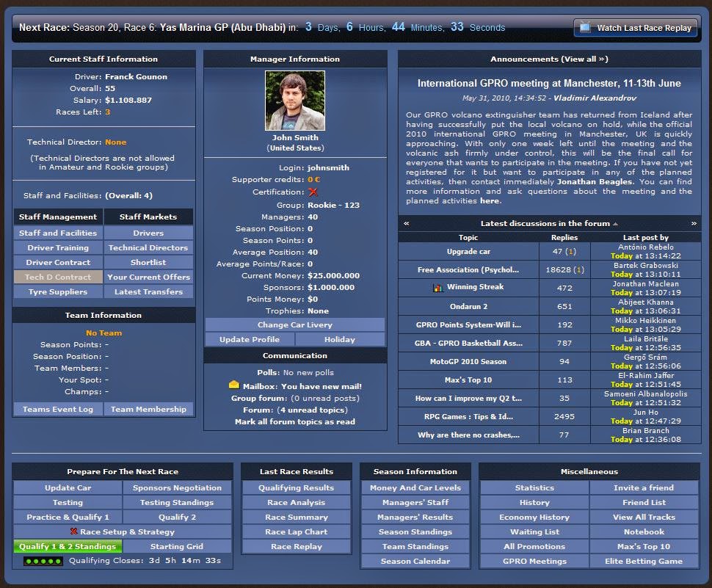Image resolution: width=712 pixels, height=588 pixels.
Task: Open Free Association forum topic
Action: coord(468,269)
